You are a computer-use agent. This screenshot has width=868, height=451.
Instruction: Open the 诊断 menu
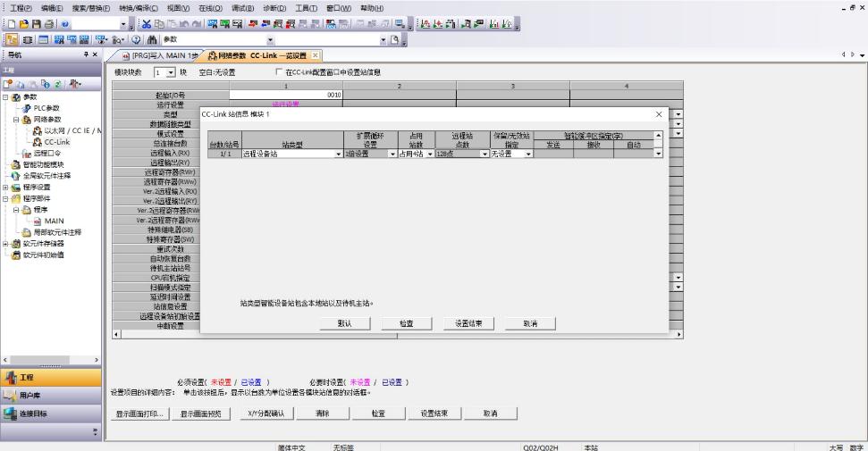pos(274,8)
